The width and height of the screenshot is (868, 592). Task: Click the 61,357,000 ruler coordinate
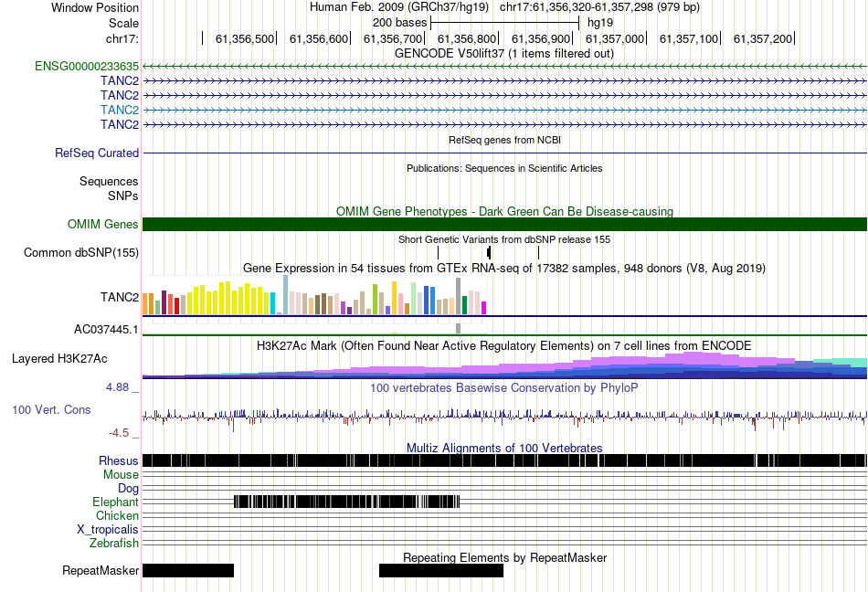[615, 38]
